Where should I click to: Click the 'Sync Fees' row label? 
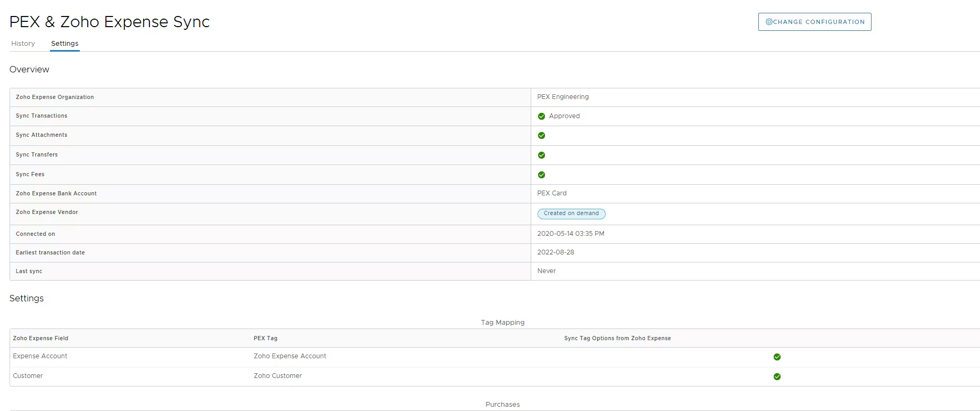pyautogui.click(x=30, y=175)
